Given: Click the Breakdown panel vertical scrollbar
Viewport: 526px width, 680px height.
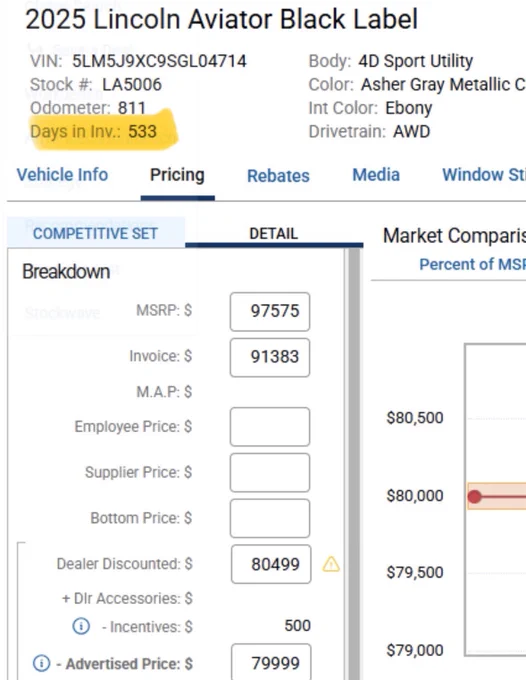Looking at the screenshot, I should (x=354, y=464).
